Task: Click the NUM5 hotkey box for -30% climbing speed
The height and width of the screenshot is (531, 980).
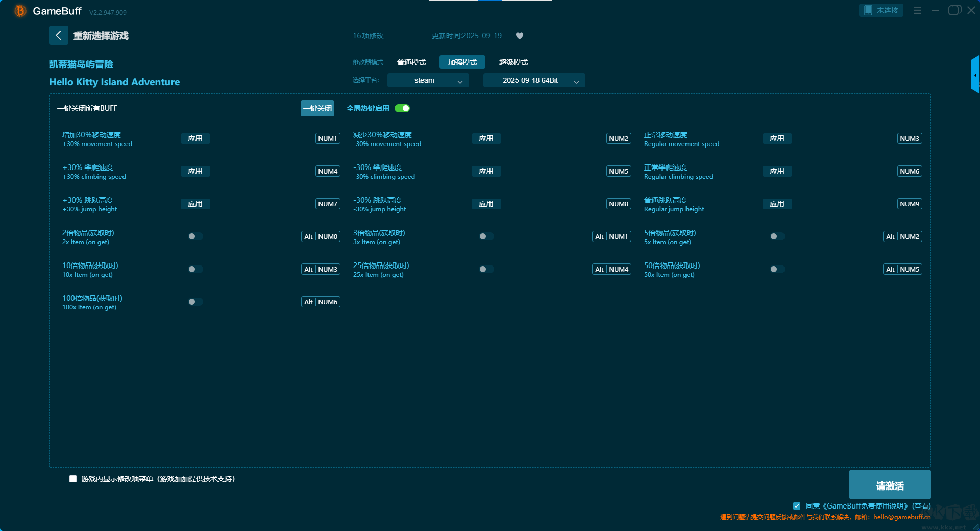Action: click(619, 171)
